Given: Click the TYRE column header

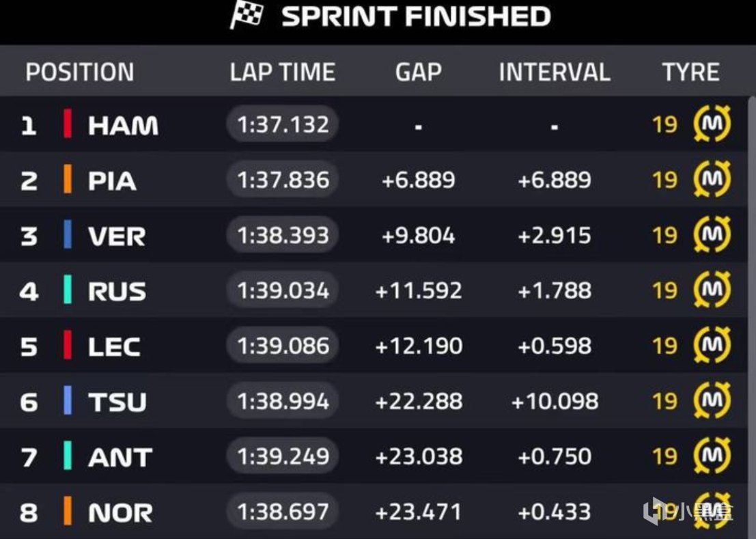Looking at the screenshot, I should 690,72.
